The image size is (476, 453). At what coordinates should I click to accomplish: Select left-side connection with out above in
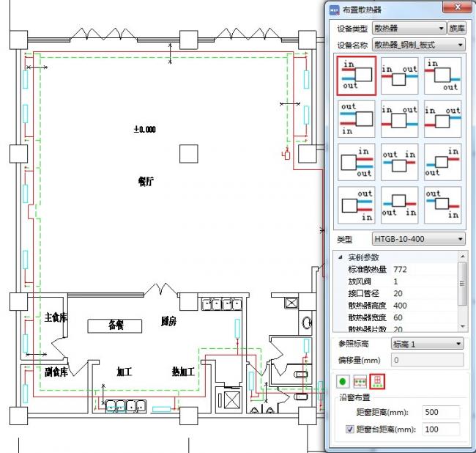357,119
